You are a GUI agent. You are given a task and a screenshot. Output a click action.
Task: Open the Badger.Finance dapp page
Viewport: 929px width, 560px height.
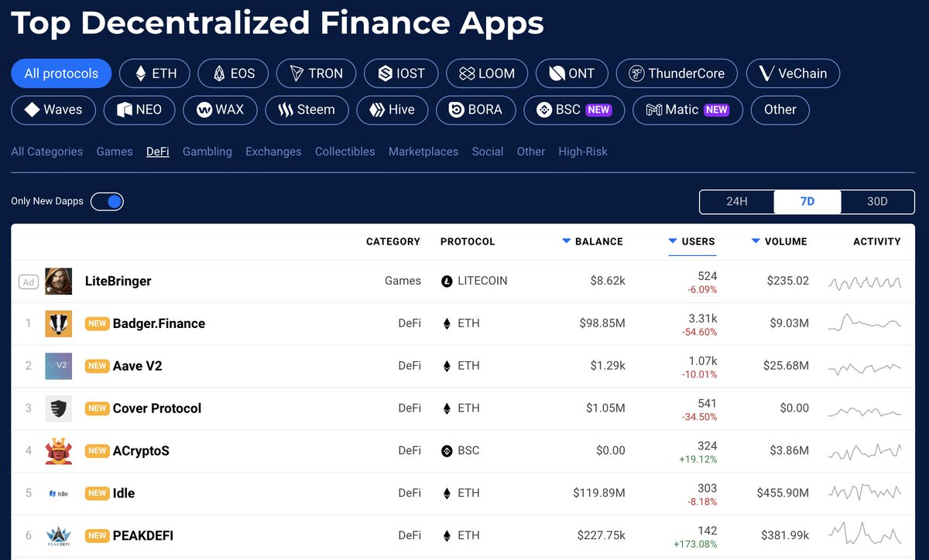coord(159,323)
